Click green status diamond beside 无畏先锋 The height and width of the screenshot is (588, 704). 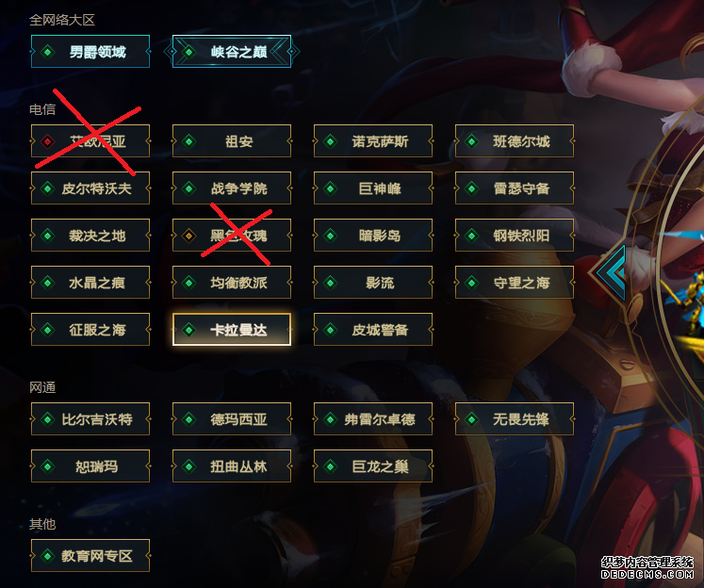pyautogui.click(x=472, y=419)
